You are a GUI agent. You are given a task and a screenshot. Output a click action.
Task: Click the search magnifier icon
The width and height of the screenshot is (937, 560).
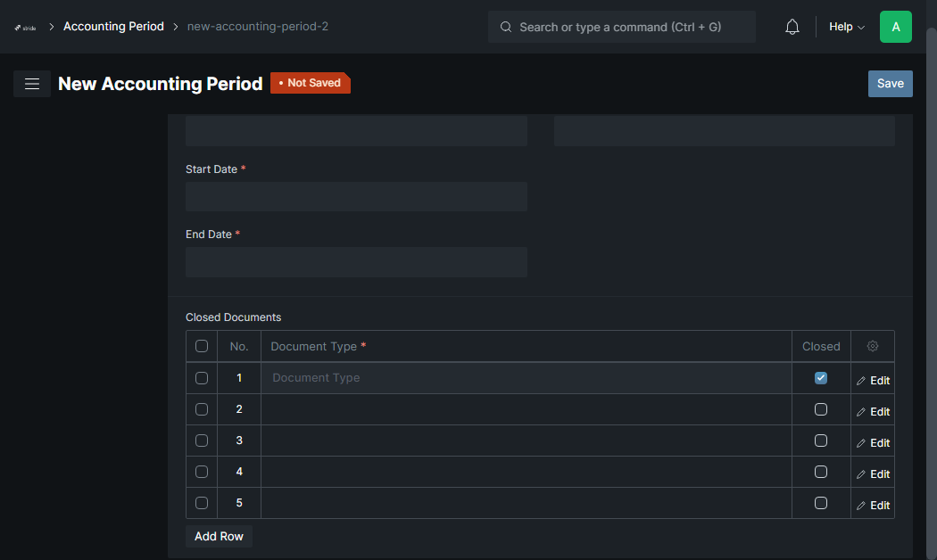[x=506, y=27]
